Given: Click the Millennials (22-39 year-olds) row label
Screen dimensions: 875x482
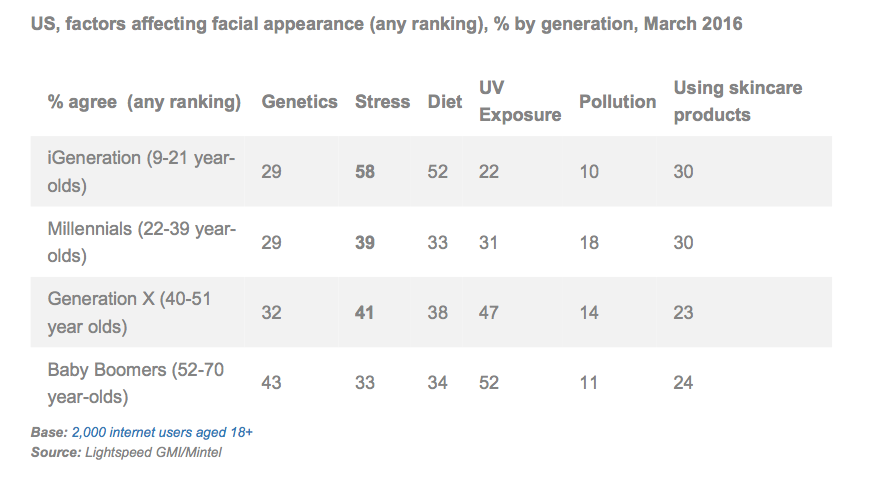Looking at the screenshot, I should tap(141, 242).
